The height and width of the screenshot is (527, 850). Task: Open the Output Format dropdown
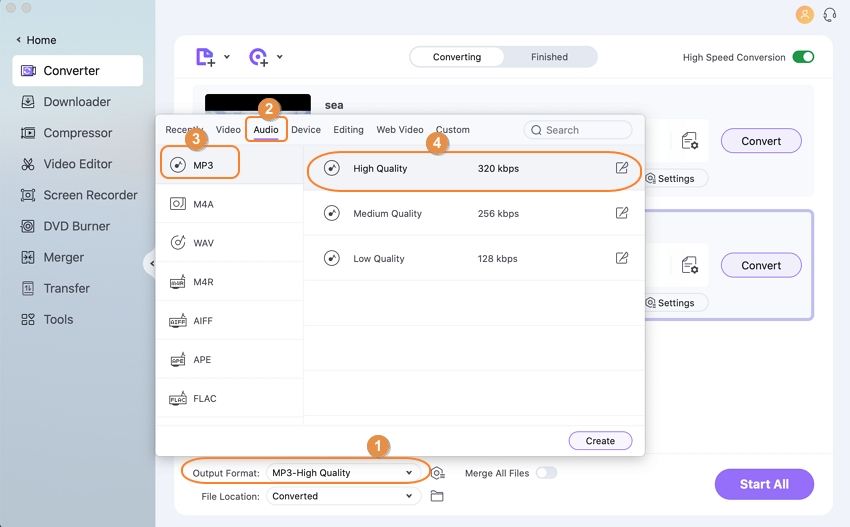(x=343, y=473)
